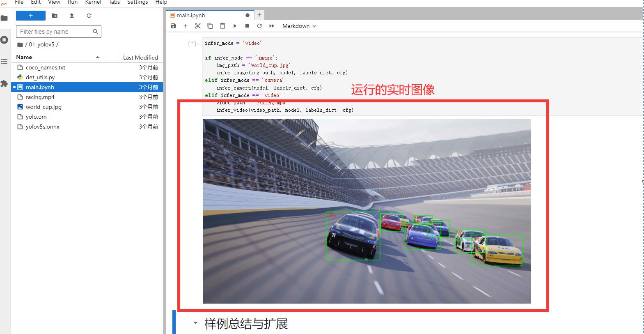Sort files by Name column header

point(59,57)
